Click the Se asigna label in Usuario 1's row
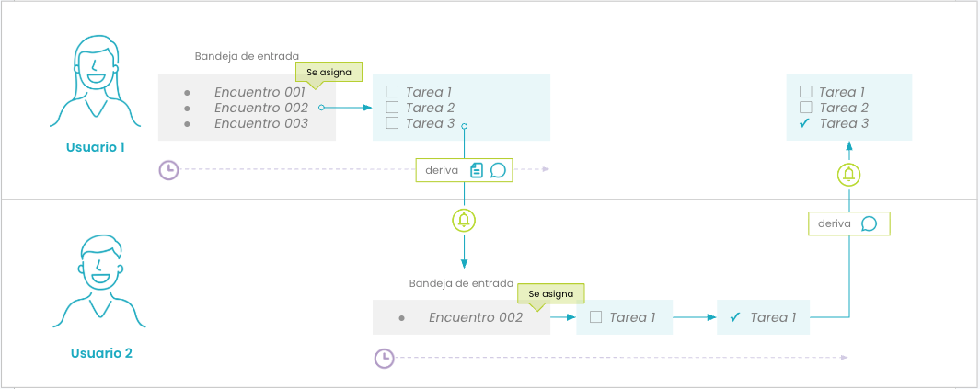Screen dimensions: 980x389 329,71
